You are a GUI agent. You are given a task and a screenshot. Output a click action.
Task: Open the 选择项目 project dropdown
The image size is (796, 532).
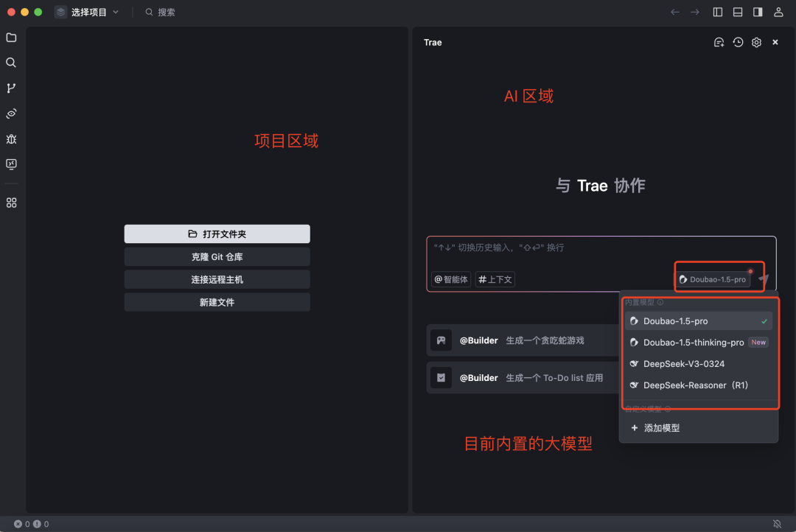(x=87, y=13)
